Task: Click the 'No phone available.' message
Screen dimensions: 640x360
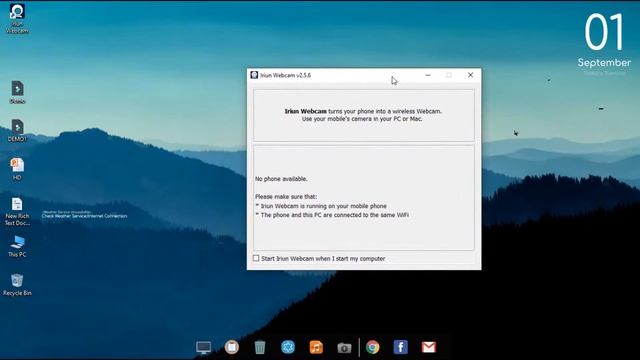Action: [x=281, y=179]
